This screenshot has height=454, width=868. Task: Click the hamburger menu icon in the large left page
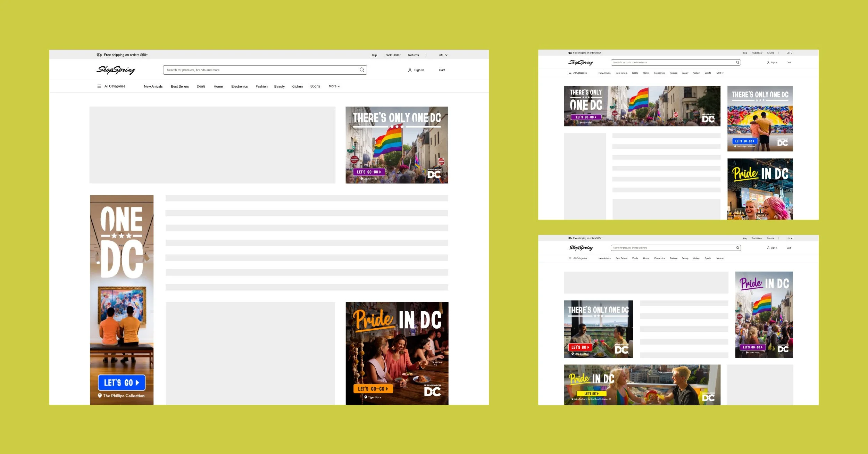(x=99, y=86)
